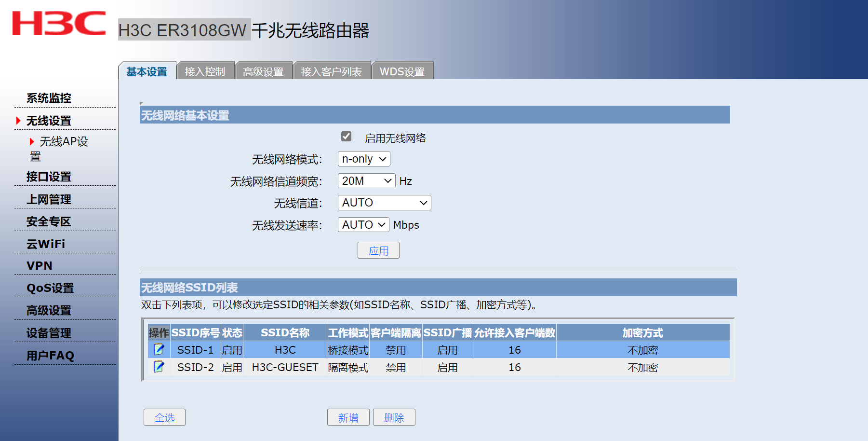Click the H3C logo
The height and width of the screenshot is (441, 868).
[59, 23]
